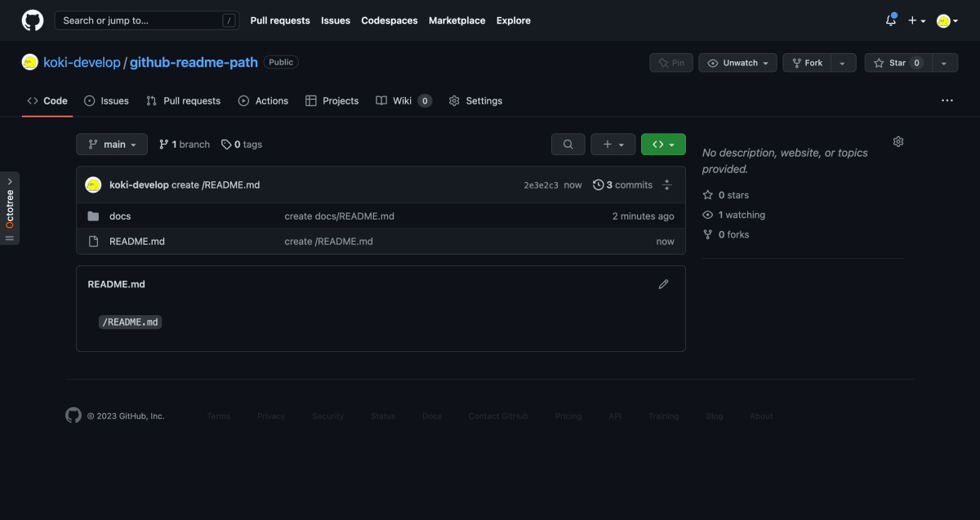
Task: Open the docs folder
Action: 120,216
